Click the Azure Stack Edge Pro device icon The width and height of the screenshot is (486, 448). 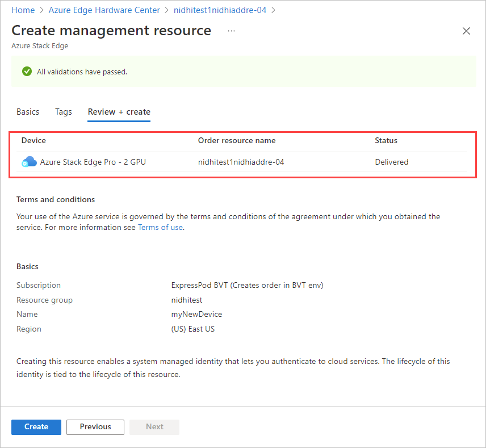(29, 161)
